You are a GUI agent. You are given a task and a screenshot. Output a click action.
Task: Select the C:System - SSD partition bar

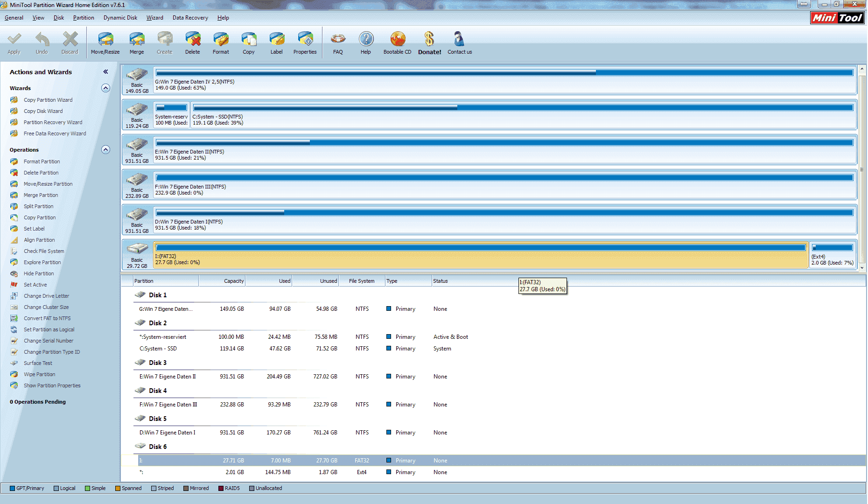(523, 115)
